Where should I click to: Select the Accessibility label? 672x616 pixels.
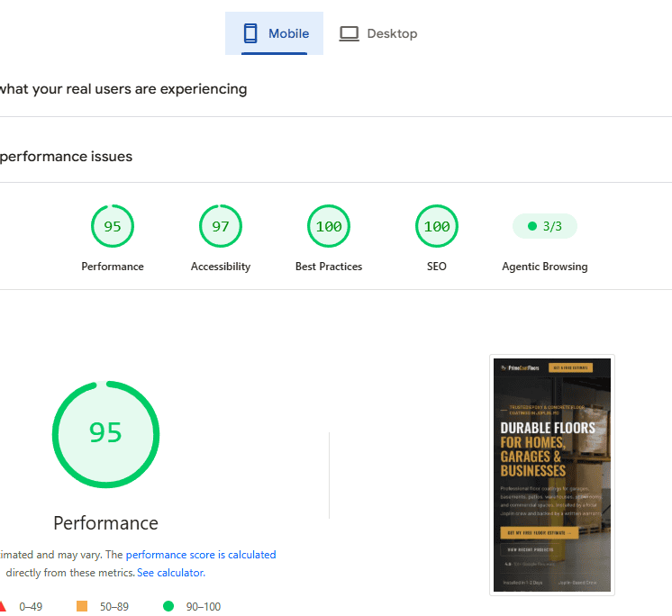click(221, 267)
